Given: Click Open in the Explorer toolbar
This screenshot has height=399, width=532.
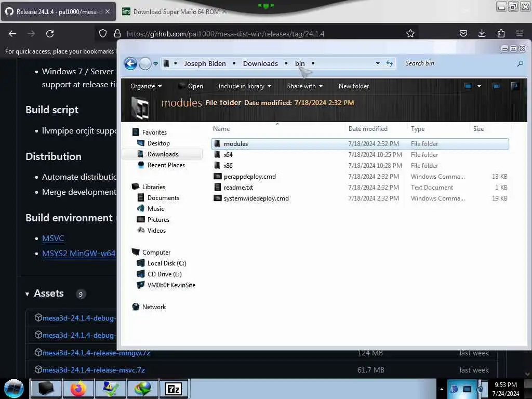Looking at the screenshot, I should (x=191, y=86).
